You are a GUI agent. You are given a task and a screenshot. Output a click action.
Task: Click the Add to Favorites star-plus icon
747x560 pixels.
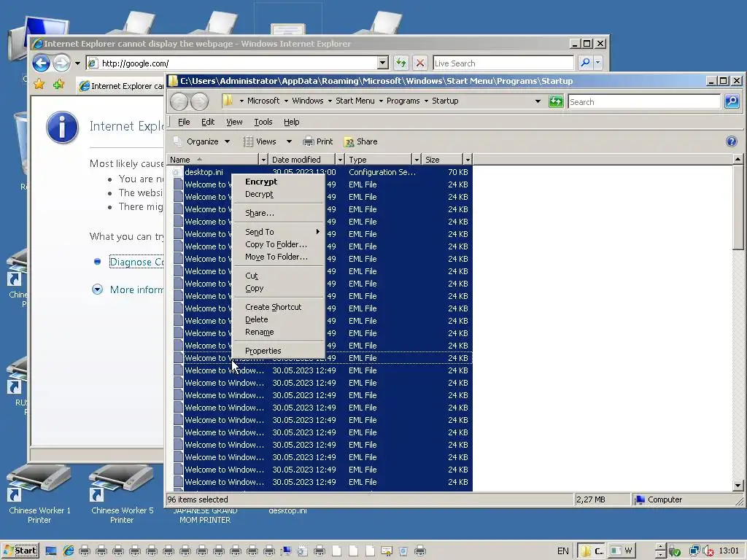pos(58,85)
